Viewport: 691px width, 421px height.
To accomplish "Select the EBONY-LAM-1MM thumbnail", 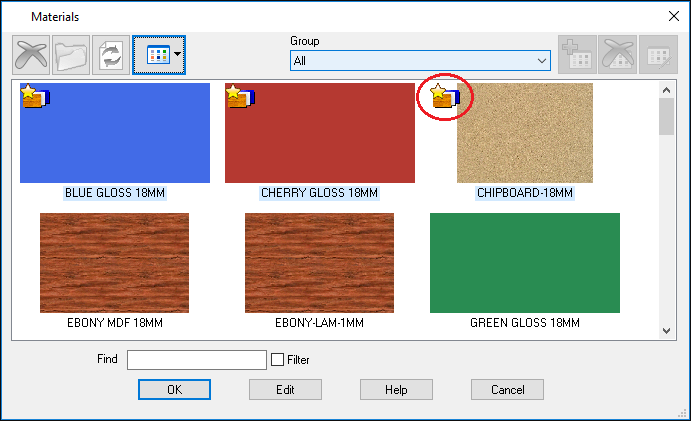I will 319,263.
